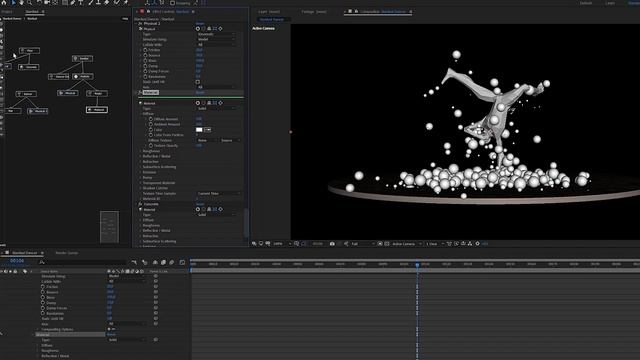
Task: Toggle Bounce stopwatch in Effect Controls
Action: point(145,55)
